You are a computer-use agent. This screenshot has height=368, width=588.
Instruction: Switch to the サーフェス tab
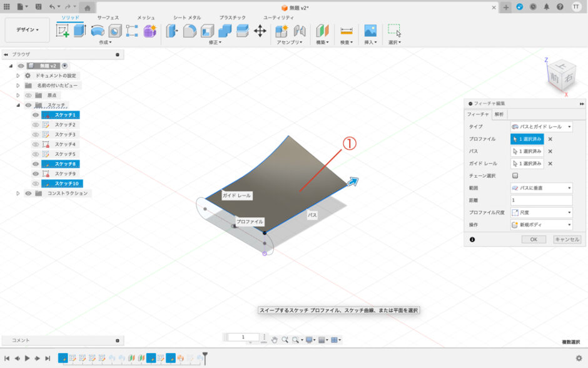tap(108, 18)
